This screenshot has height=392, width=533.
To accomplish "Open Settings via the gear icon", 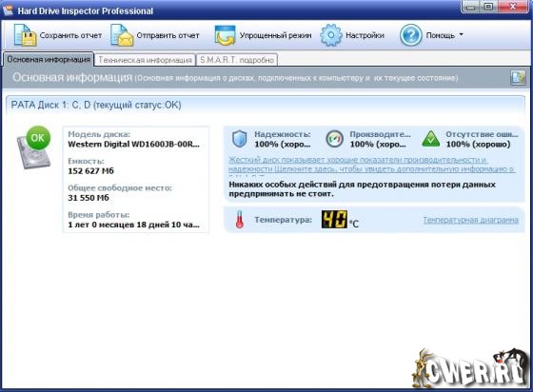I will [331, 34].
